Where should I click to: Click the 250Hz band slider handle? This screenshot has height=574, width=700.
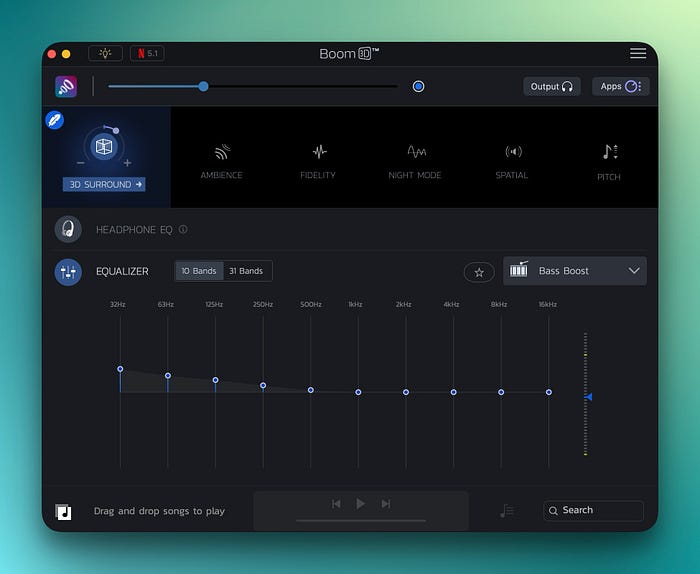[263, 386]
